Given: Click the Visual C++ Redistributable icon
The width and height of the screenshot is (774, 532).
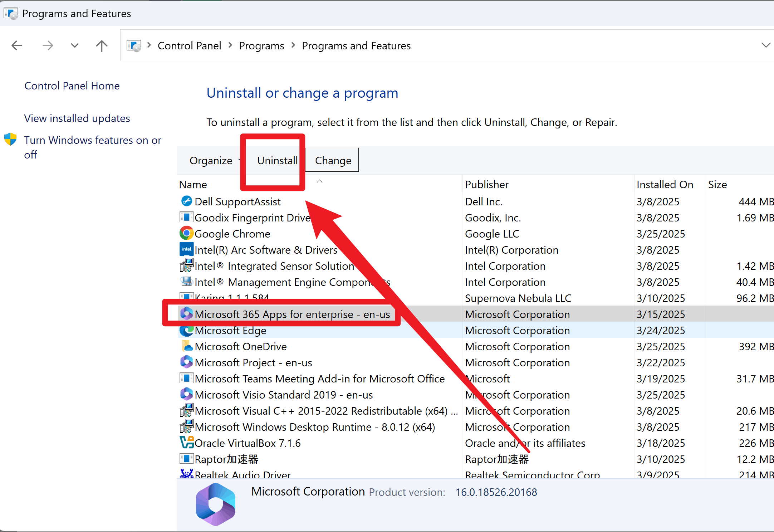Looking at the screenshot, I should click(186, 410).
